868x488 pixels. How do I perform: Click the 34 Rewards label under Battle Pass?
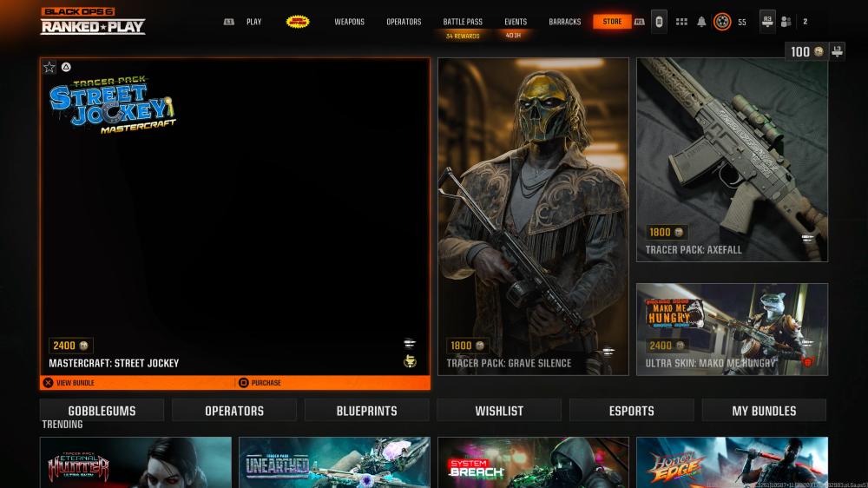[463, 36]
